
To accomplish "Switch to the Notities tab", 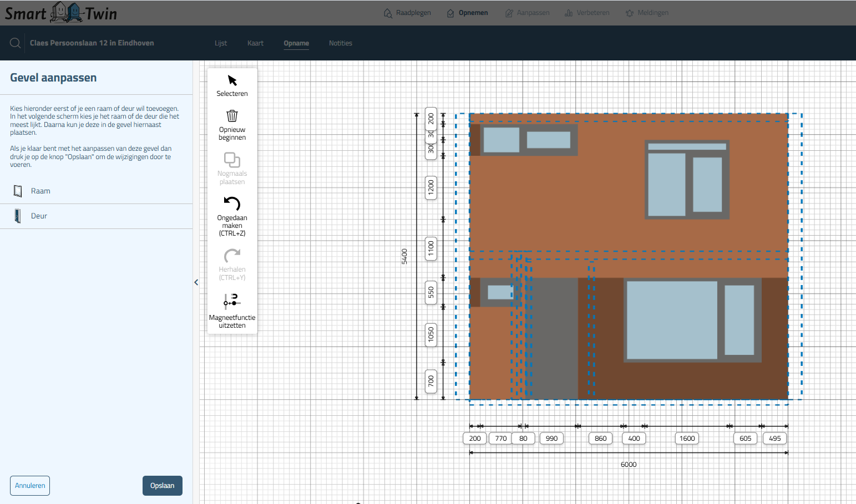I will point(340,43).
